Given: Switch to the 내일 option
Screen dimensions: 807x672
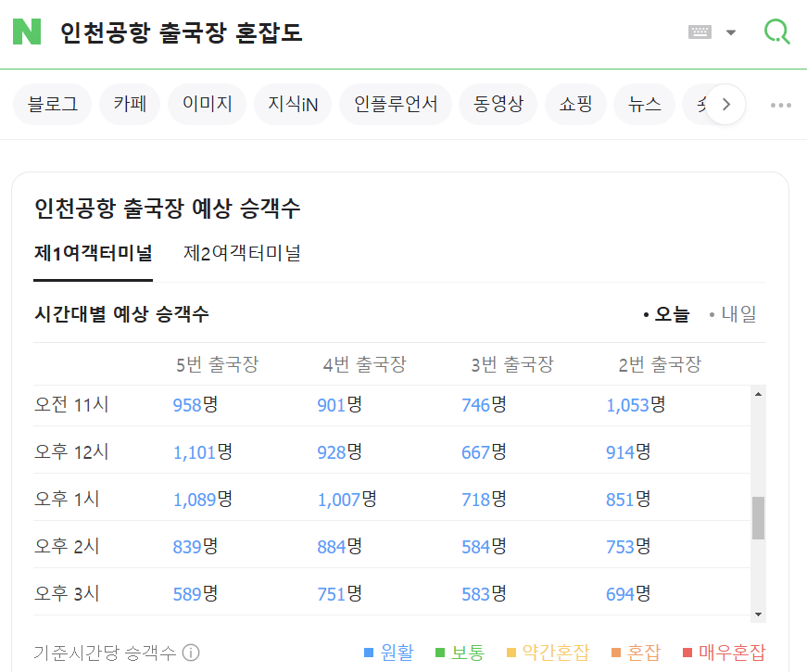Looking at the screenshot, I should 738,313.
